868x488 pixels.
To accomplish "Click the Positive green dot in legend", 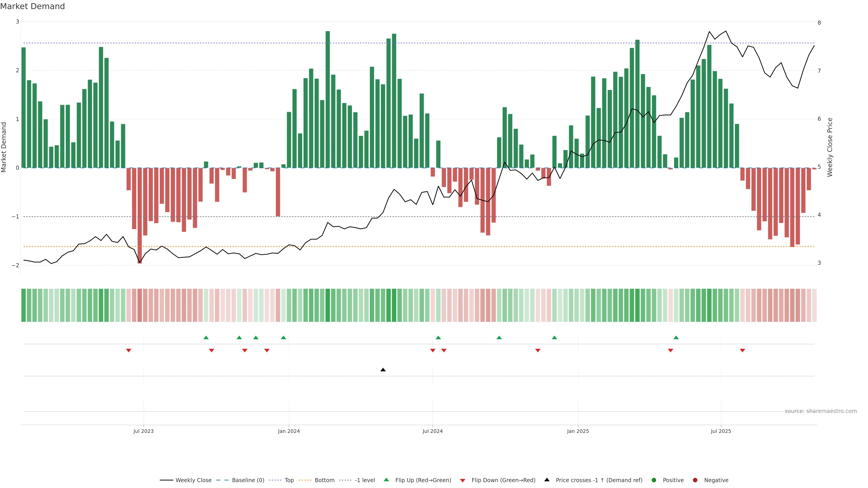I will pyautogui.click(x=654, y=480).
